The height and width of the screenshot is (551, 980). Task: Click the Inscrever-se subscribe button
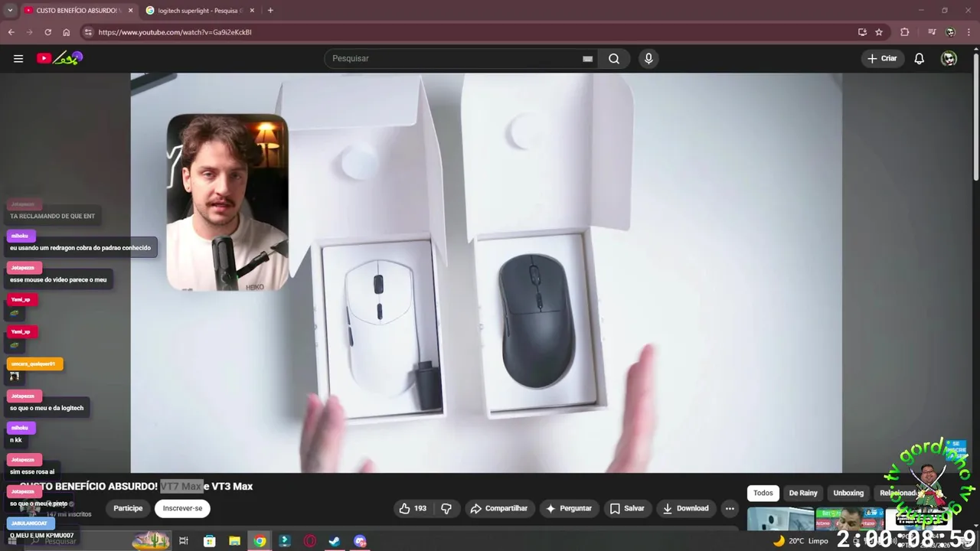[182, 508]
